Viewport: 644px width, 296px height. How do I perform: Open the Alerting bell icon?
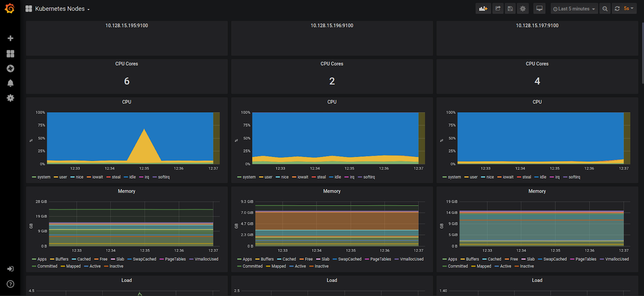(x=10, y=83)
